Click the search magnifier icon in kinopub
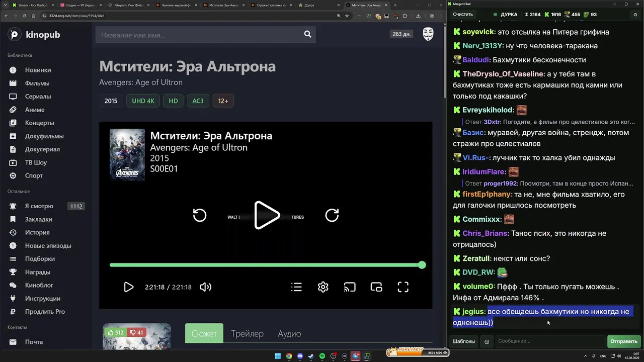This screenshot has width=644, height=362. pos(307,35)
